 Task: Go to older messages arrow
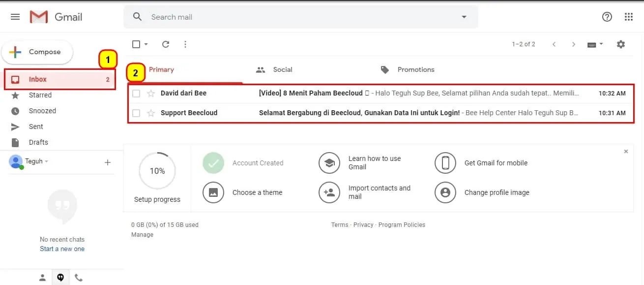pyautogui.click(x=573, y=44)
